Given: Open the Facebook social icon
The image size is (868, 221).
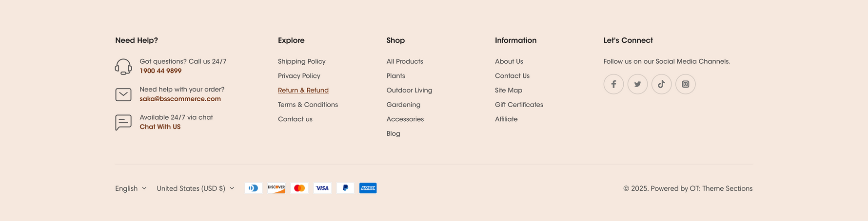Looking at the screenshot, I should [x=613, y=84].
